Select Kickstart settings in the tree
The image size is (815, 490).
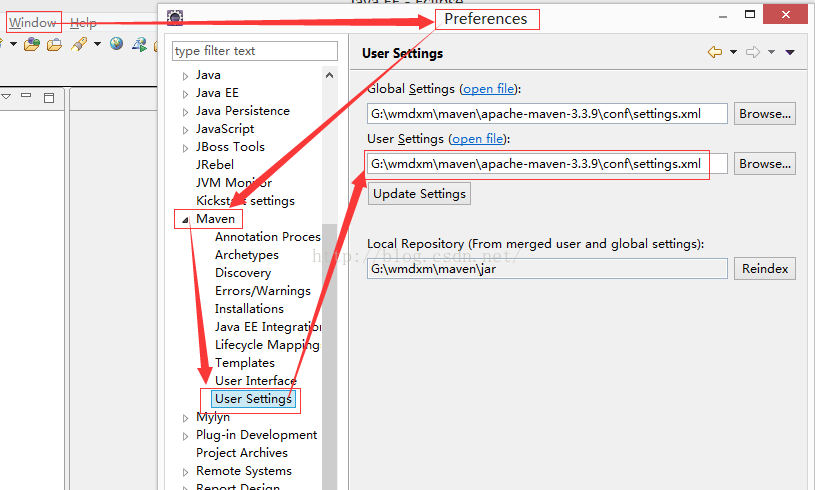pos(245,201)
